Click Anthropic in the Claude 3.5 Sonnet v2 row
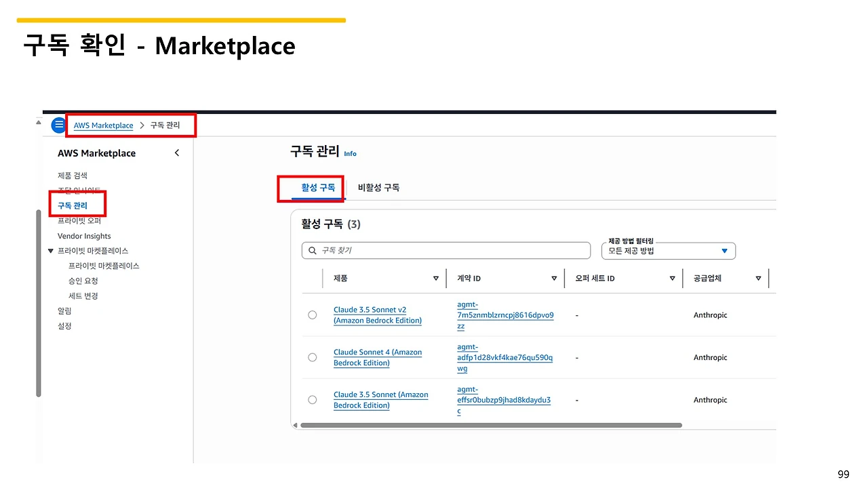 click(x=710, y=315)
